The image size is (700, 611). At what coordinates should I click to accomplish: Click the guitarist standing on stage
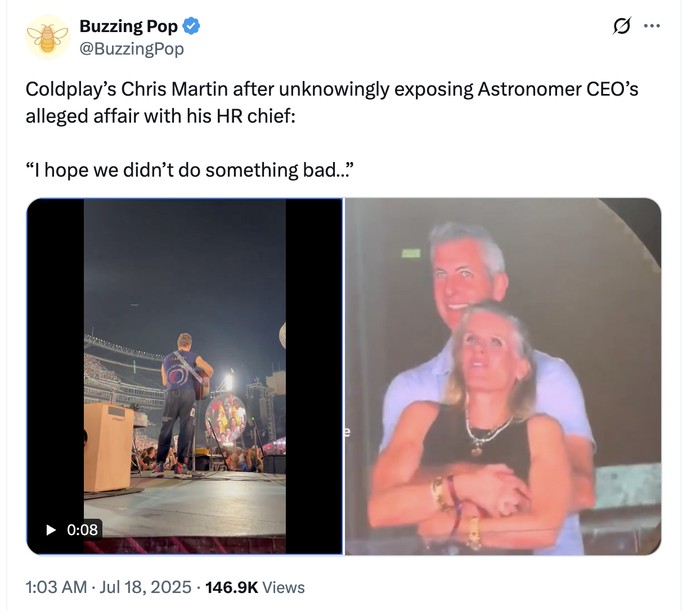point(184,400)
